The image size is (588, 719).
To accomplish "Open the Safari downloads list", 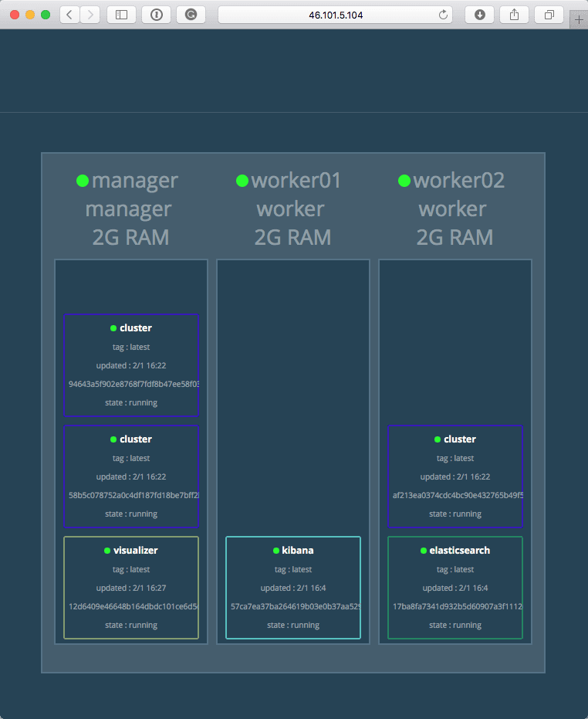I will coord(479,15).
